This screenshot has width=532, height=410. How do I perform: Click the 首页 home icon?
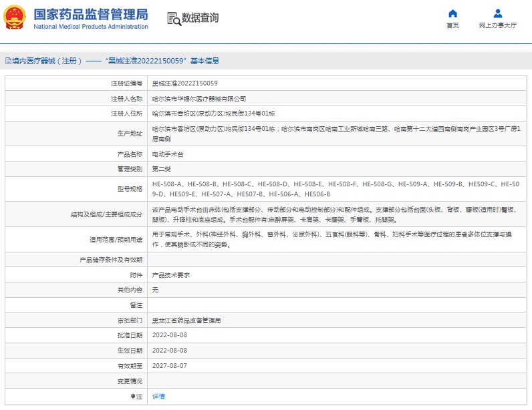point(452,13)
